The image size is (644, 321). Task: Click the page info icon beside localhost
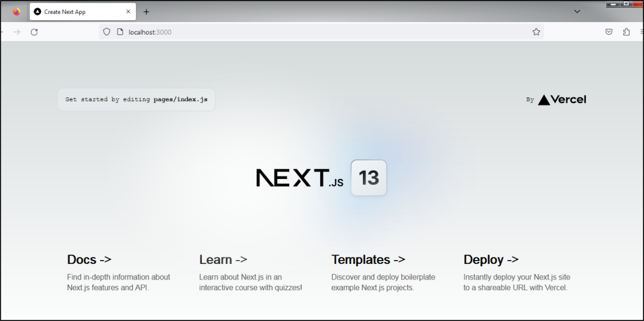[x=119, y=32]
